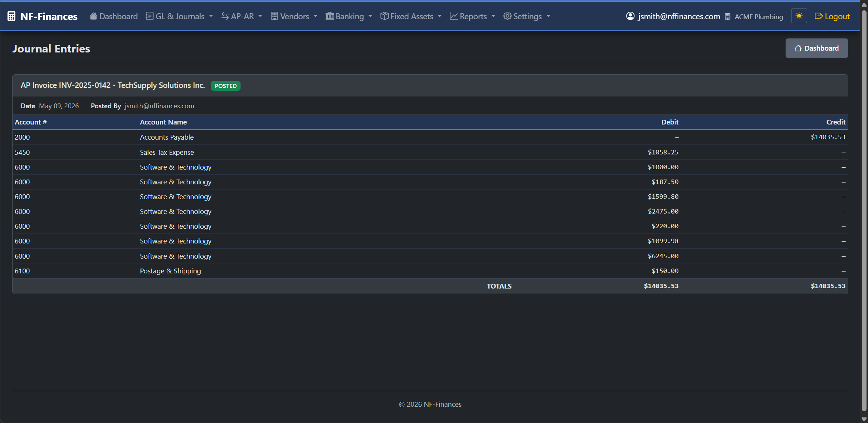Click the $2475.00 debit amount
Viewport: 868px width, 423px height.
pos(663,211)
